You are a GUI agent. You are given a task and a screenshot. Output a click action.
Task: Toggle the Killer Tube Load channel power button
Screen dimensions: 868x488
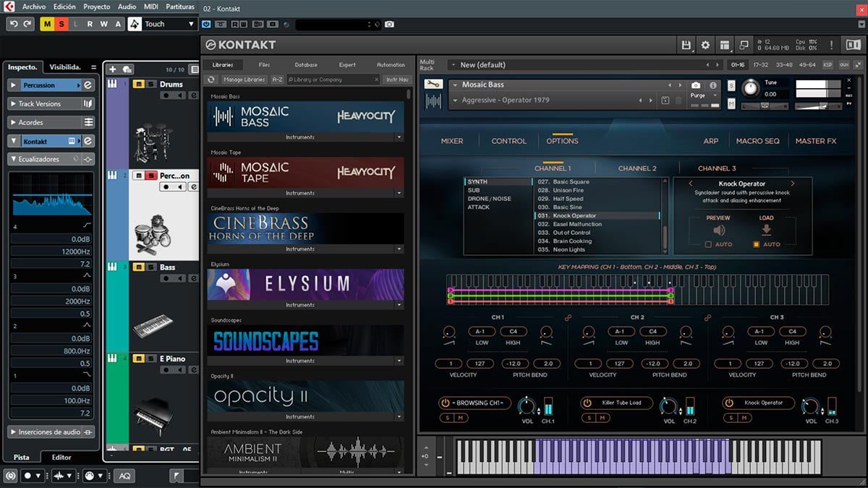pos(587,403)
